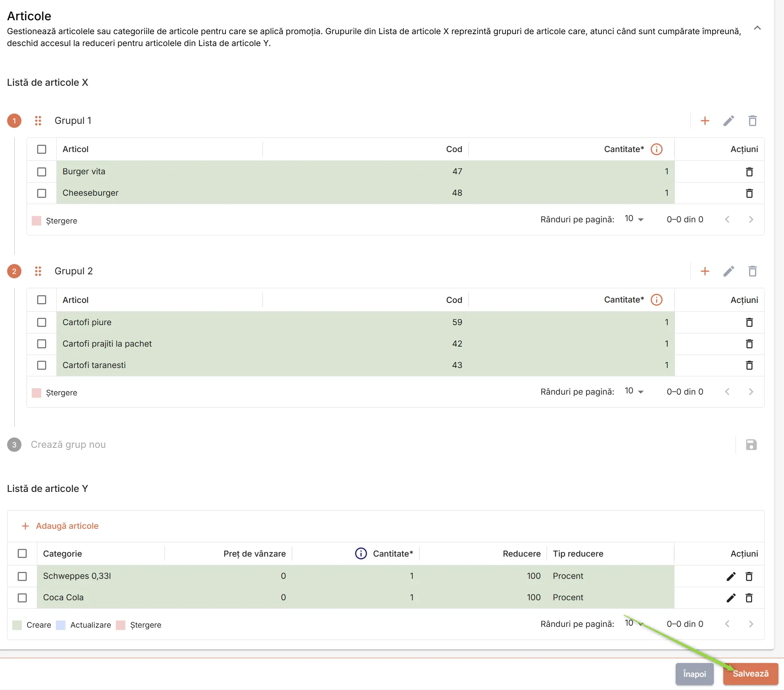This screenshot has width=784, height=690.
Task: Click the Actualizare blue legend swatch
Action: 61,625
